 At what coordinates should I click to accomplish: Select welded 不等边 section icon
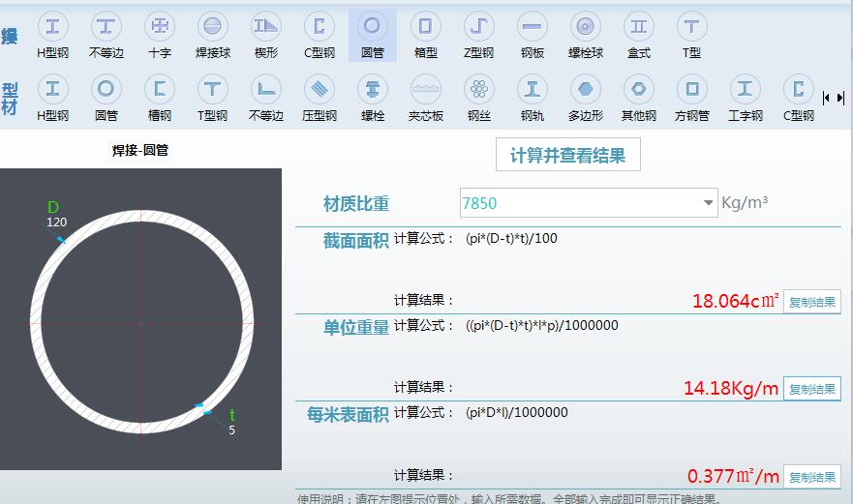(107, 26)
